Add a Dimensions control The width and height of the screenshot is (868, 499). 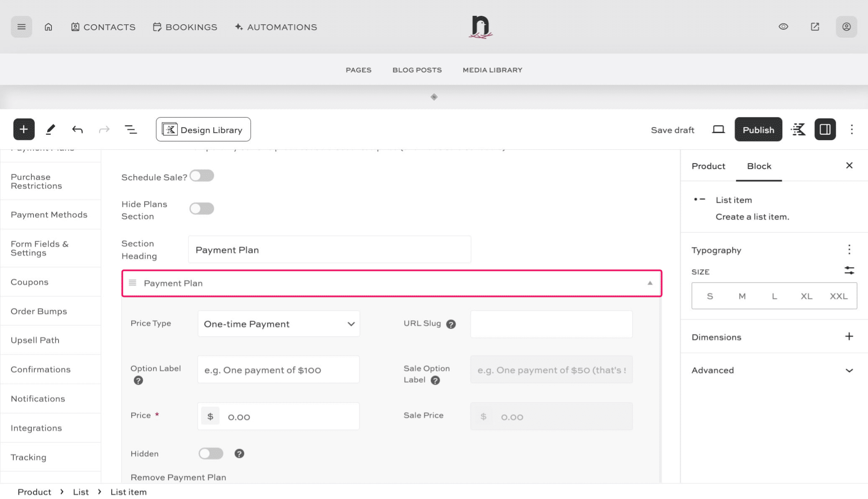point(849,336)
